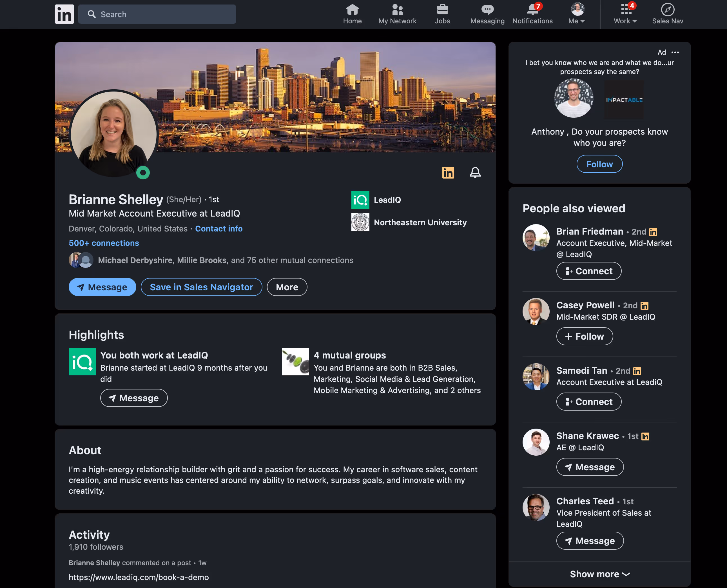Expand the Me dropdown menu
This screenshot has width=727, height=588.
pos(577,14)
